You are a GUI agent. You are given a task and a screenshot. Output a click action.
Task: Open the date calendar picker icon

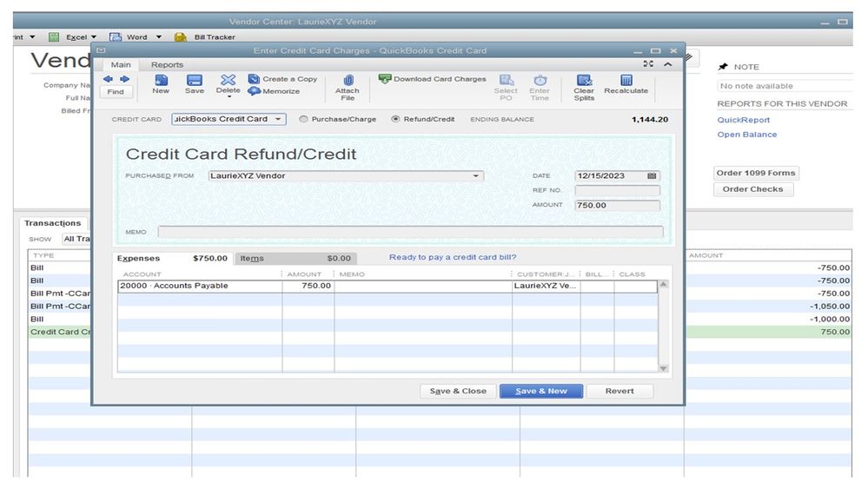coord(652,176)
